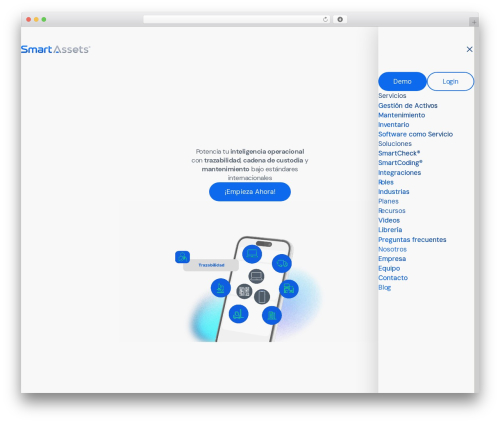Open Preguntas frecuentes link
The height and width of the screenshot is (423, 500).
[412, 239]
